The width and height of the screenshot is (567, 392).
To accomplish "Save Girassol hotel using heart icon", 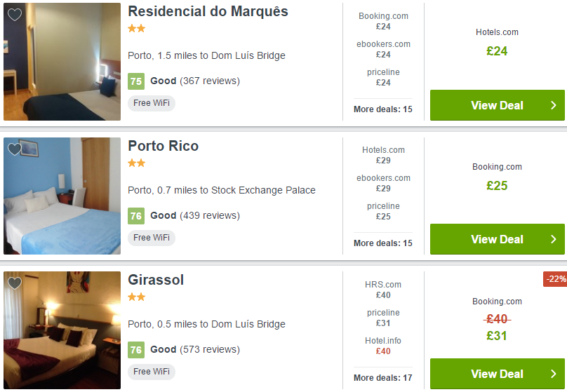I will pos(14,283).
